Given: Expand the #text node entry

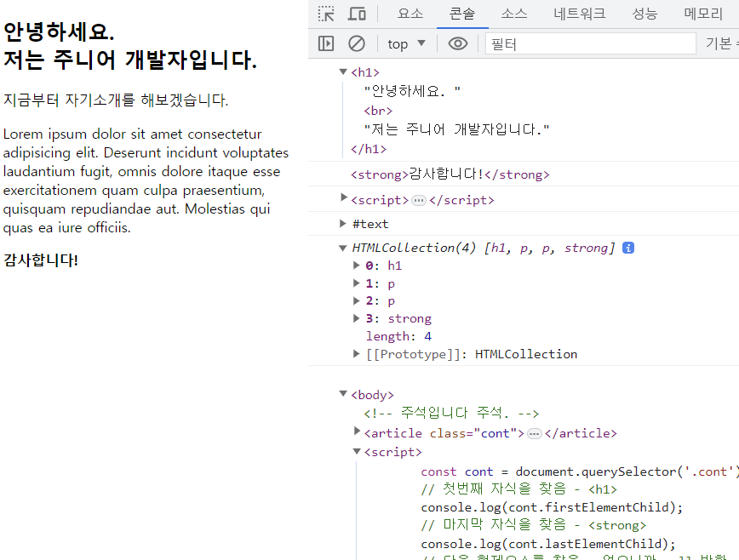Looking at the screenshot, I should pyautogui.click(x=343, y=223).
